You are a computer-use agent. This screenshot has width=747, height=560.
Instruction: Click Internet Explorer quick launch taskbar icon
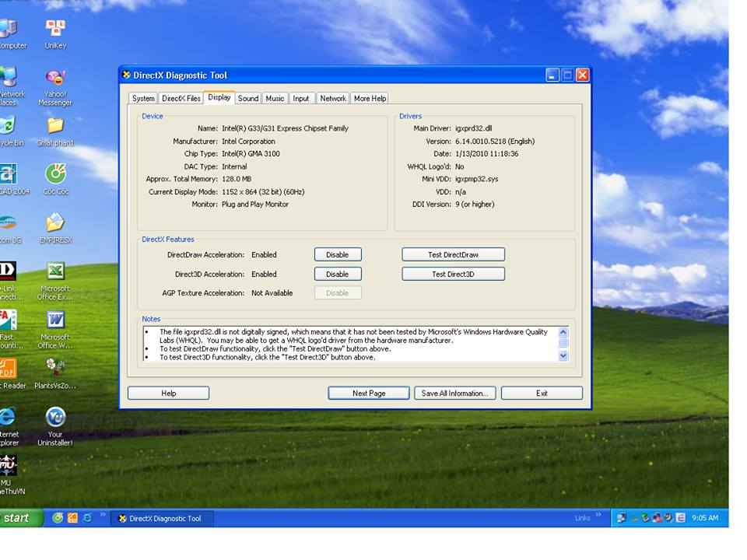[x=88, y=518]
